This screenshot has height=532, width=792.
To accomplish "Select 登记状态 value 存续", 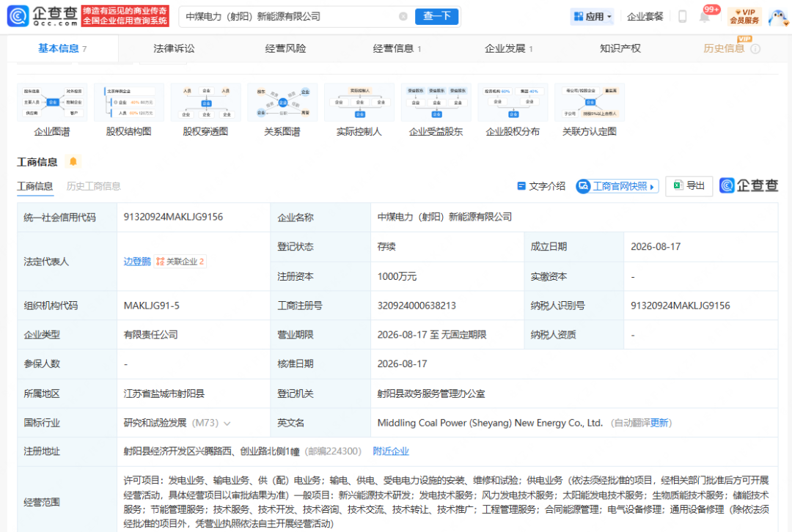I will coord(386,247).
